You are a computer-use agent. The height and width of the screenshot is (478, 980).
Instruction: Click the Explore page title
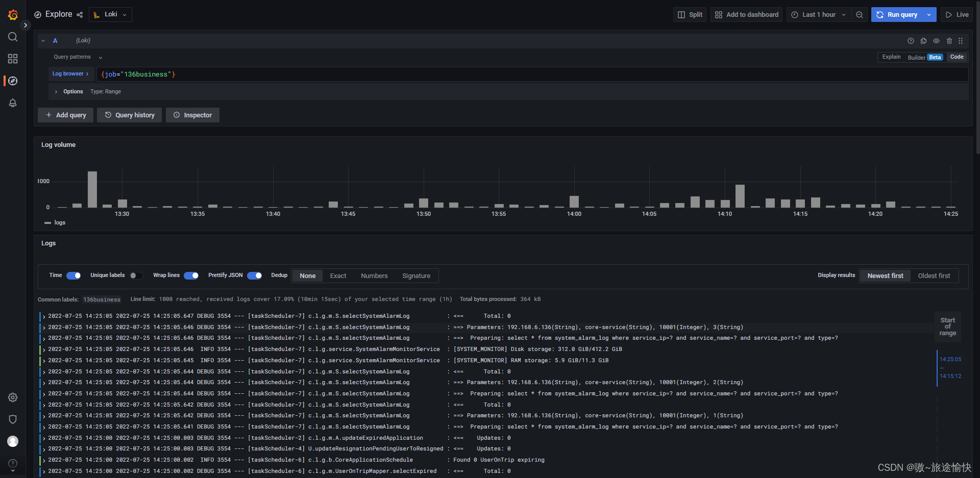(x=59, y=14)
